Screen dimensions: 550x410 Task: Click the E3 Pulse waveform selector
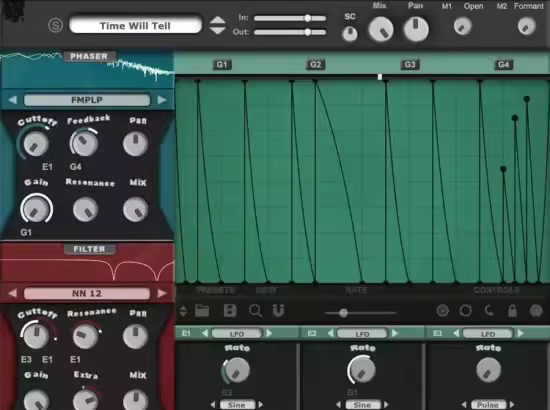point(488,405)
